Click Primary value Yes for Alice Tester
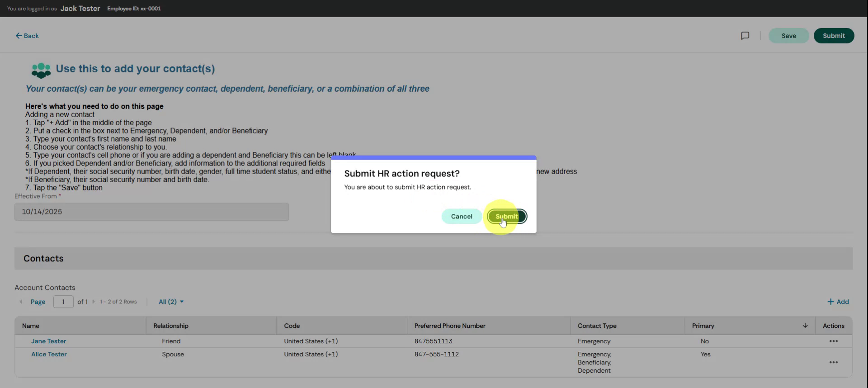This screenshot has width=868, height=388. point(705,354)
